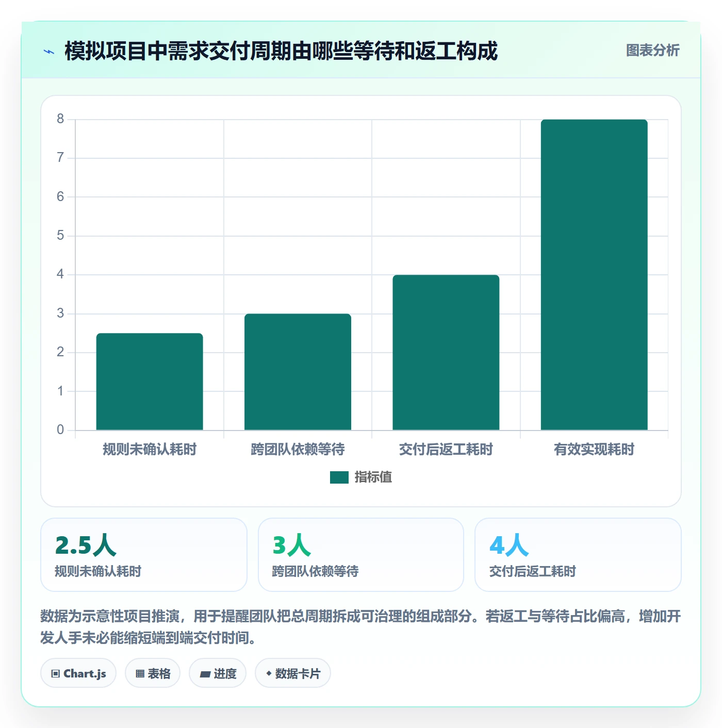Click the 3人 value text

(292, 545)
